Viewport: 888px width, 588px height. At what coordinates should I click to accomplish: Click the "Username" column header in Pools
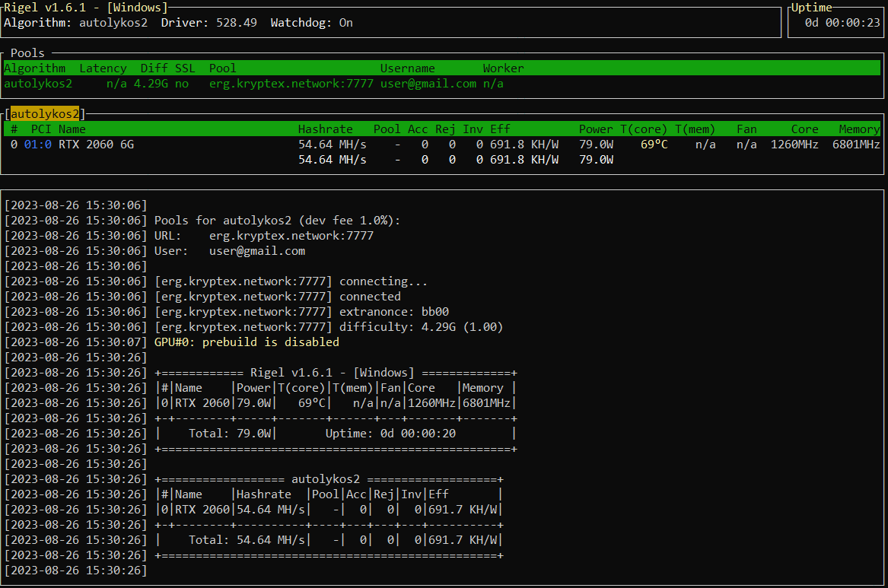click(x=408, y=68)
